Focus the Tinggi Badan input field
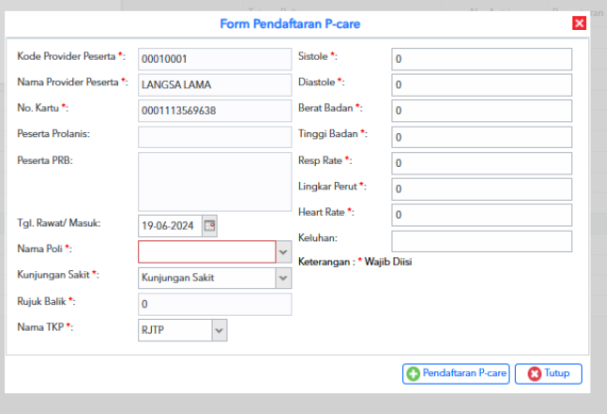 (x=482, y=137)
